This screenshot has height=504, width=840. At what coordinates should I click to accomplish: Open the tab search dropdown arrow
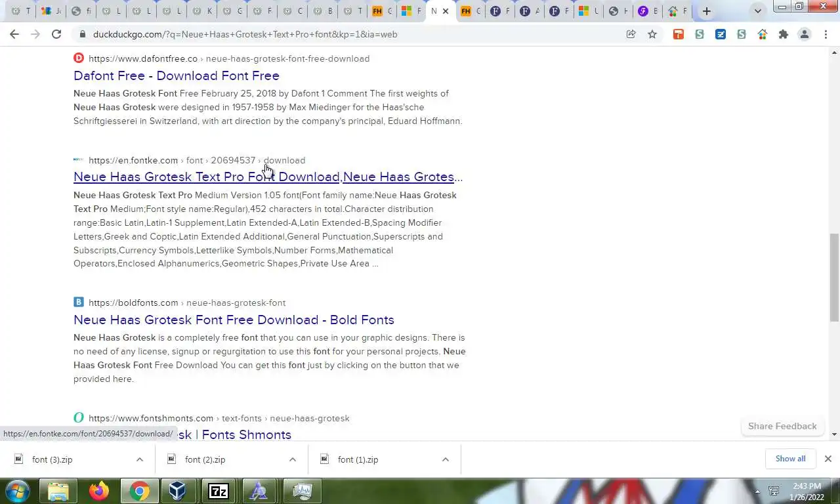pos(758,11)
